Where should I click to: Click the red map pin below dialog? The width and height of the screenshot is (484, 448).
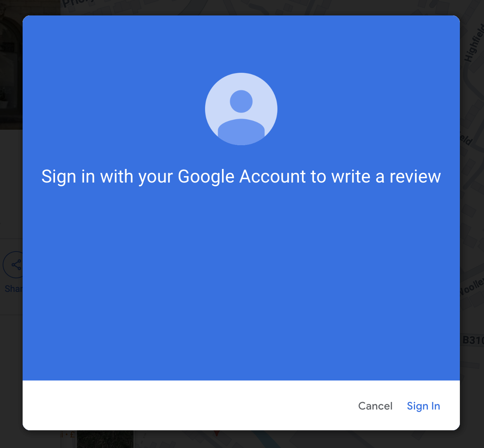coord(217,433)
